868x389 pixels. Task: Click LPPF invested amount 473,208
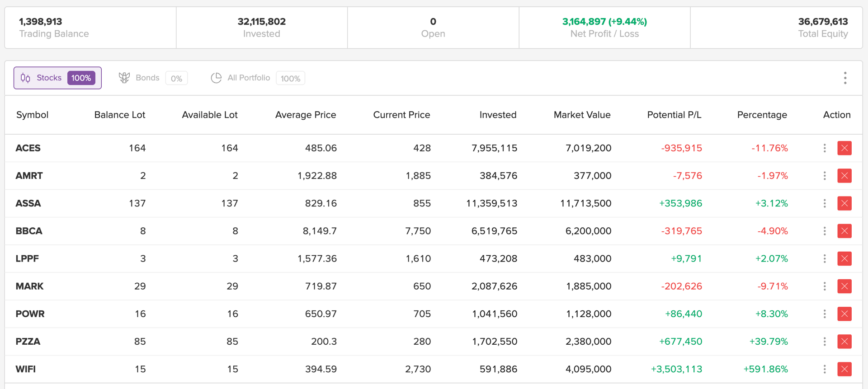[x=499, y=258]
